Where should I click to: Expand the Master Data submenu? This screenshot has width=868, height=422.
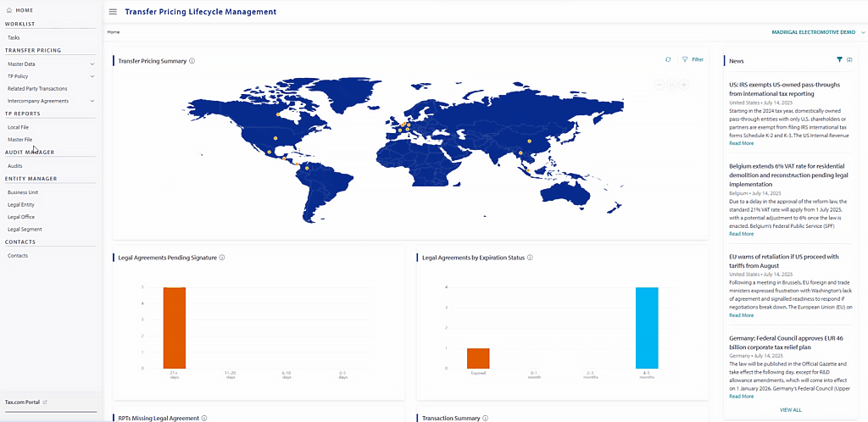click(92, 64)
